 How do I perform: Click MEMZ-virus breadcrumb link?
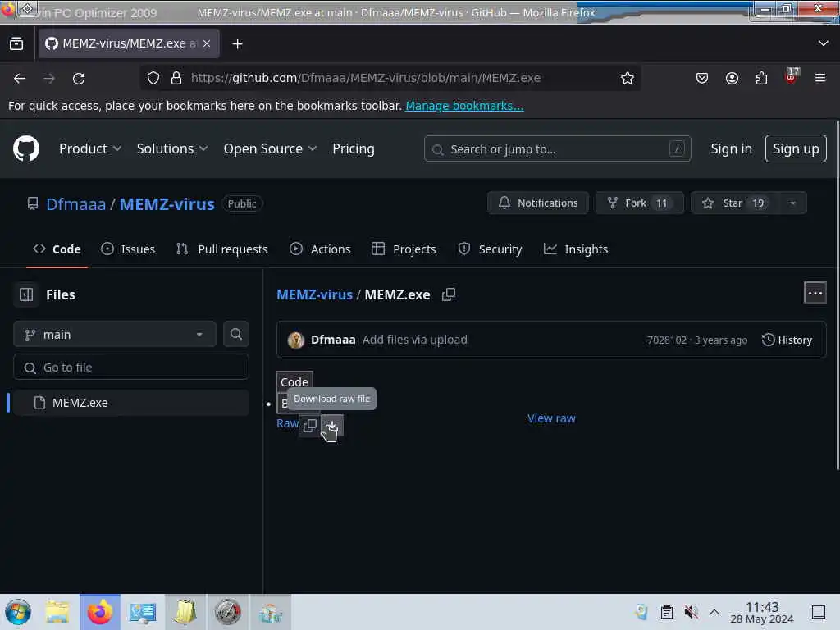tap(314, 294)
